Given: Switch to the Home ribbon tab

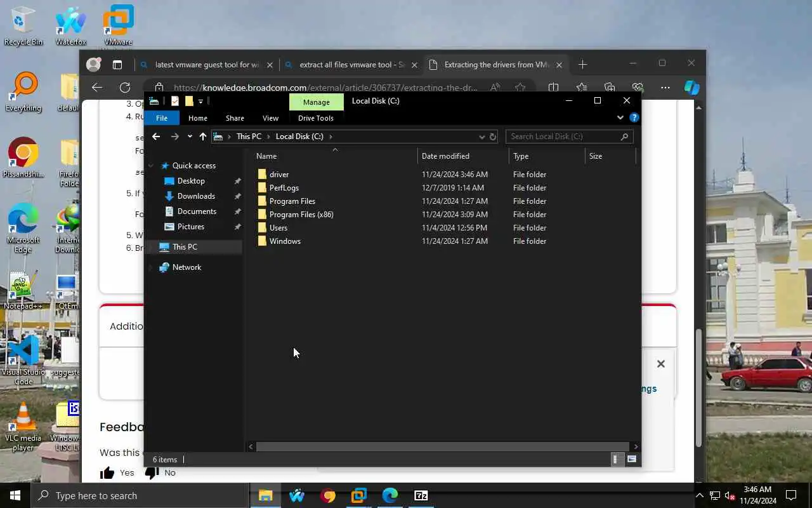Looking at the screenshot, I should tap(198, 118).
